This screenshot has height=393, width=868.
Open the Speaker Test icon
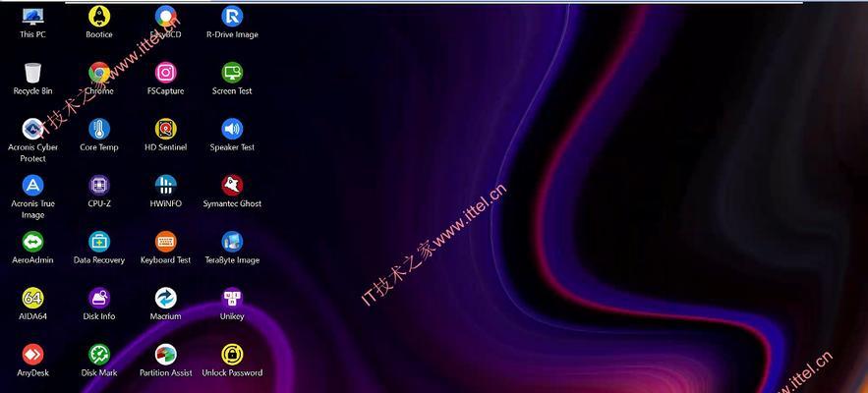coord(232,129)
